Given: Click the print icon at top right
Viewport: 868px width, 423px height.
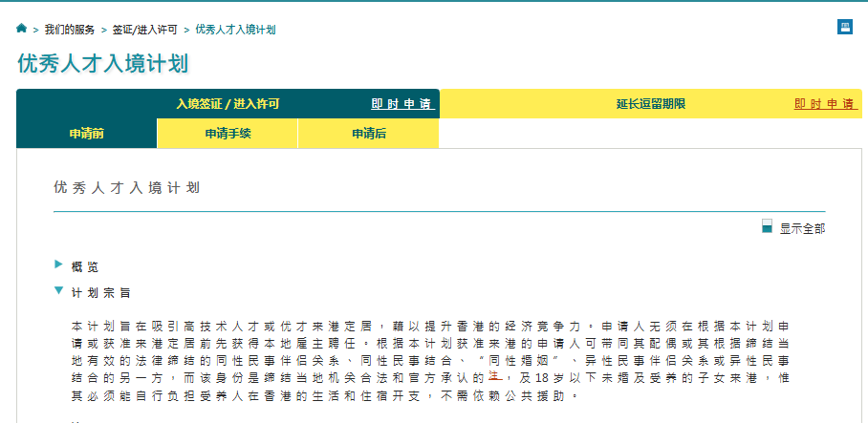Looking at the screenshot, I should (845, 27).
